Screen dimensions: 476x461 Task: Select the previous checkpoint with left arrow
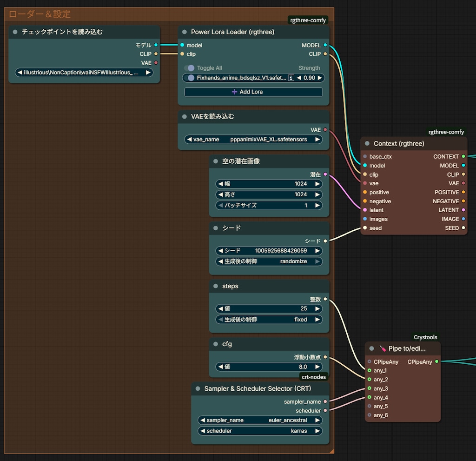(x=20, y=72)
